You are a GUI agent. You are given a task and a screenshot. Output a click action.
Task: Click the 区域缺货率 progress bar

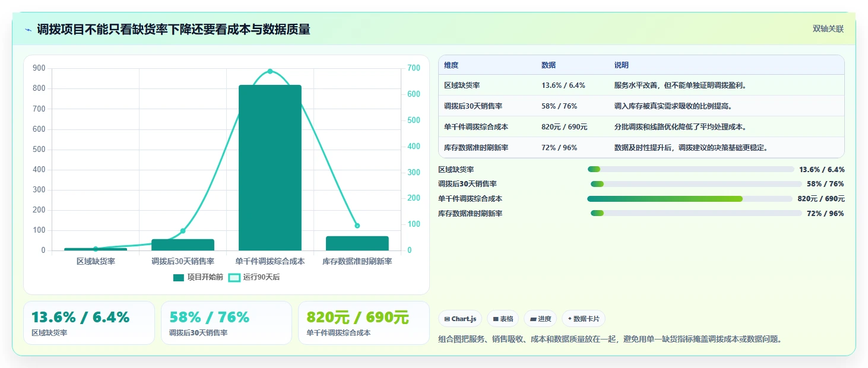pos(690,169)
